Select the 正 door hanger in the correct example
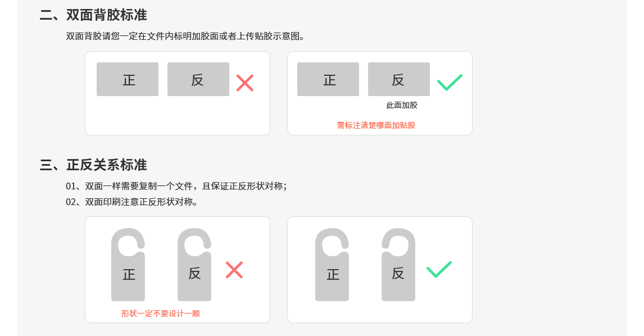This screenshot has height=336, width=644. coord(332,265)
